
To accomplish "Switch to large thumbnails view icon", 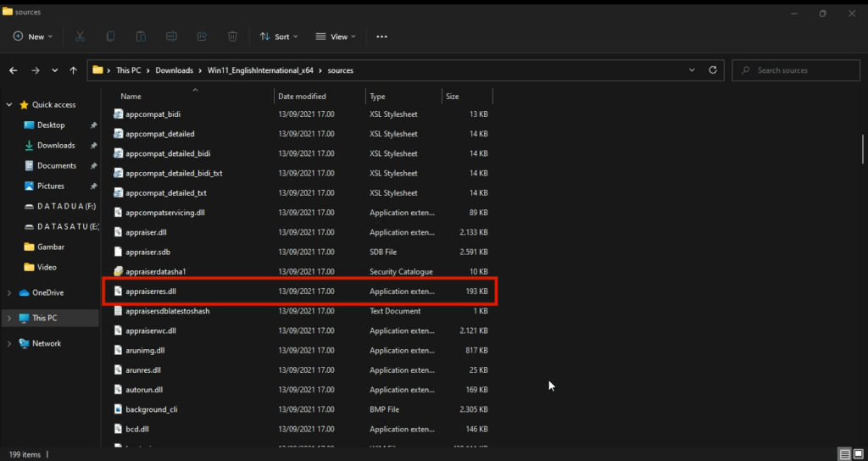I will pyautogui.click(x=860, y=455).
